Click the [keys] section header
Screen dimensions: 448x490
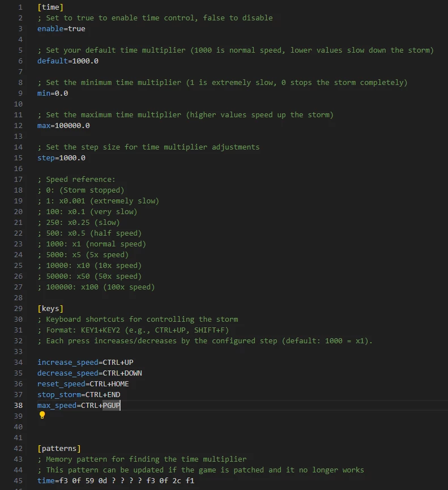coord(50,308)
